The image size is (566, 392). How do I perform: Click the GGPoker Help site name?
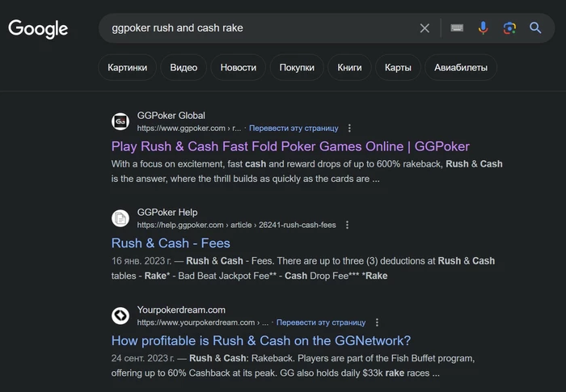click(167, 213)
